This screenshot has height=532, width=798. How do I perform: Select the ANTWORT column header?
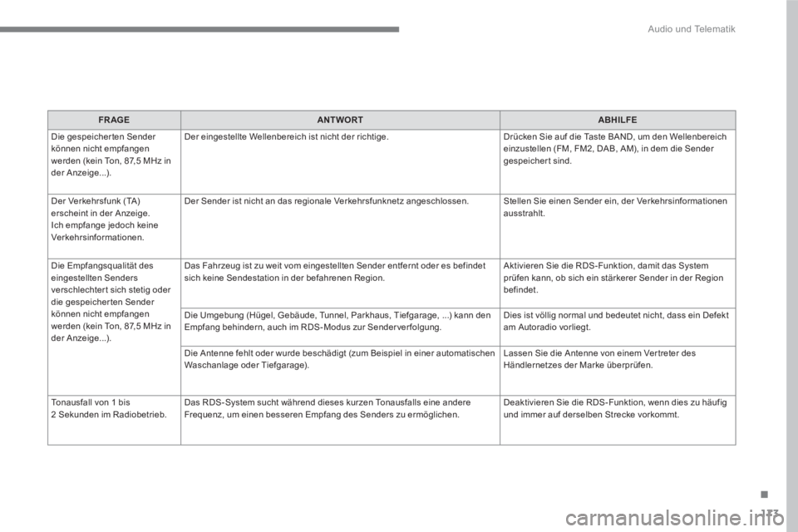pos(340,120)
